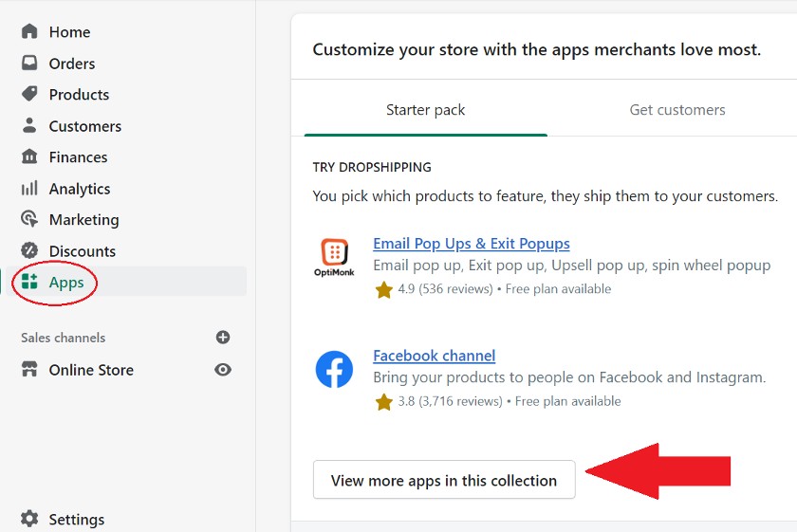The width and height of the screenshot is (797, 532).
Task: View the Analytics bar chart icon
Action: [x=29, y=188]
